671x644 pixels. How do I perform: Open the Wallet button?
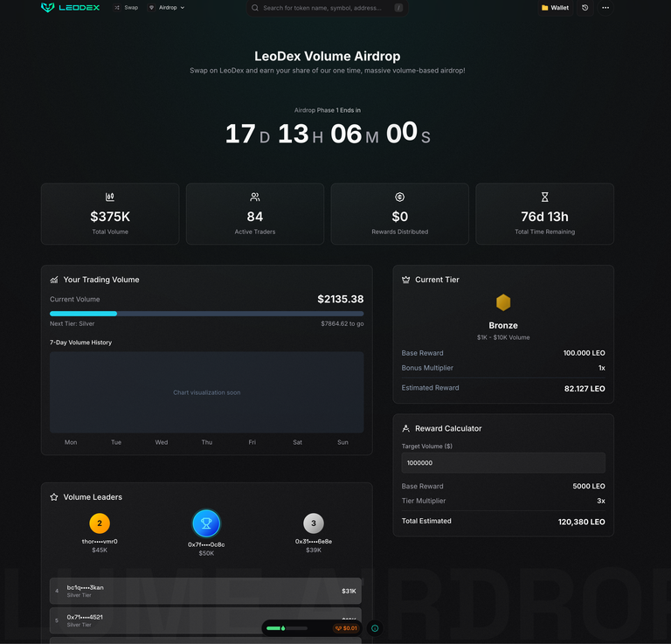click(x=555, y=8)
